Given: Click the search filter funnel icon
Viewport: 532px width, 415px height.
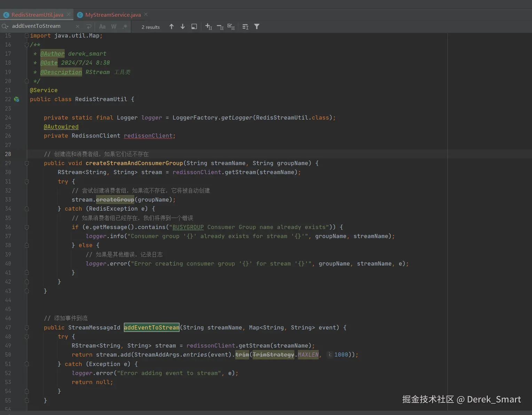Looking at the screenshot, I should click(x=257, y=27).
